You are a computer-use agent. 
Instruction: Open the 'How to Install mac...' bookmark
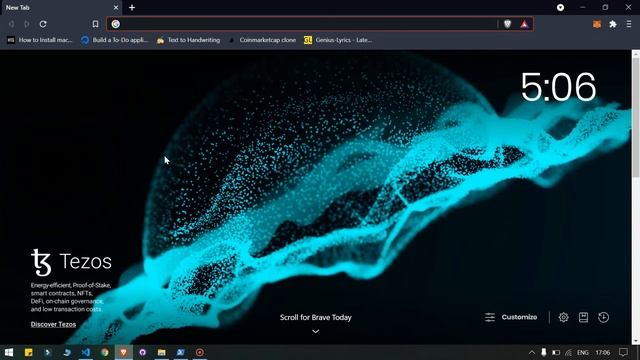(x=40, y=40)
